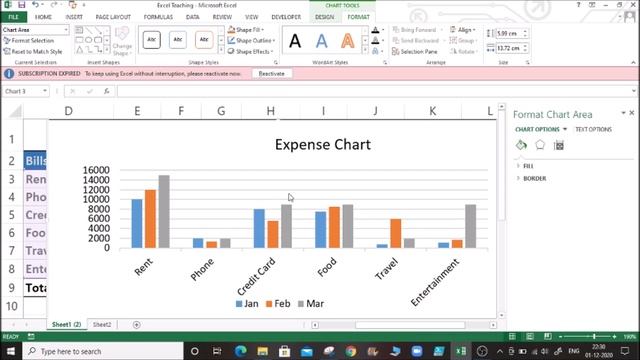Click the horizontal scrollbar thumb
This screenshot has width=640, height=360.
(410, 325)
